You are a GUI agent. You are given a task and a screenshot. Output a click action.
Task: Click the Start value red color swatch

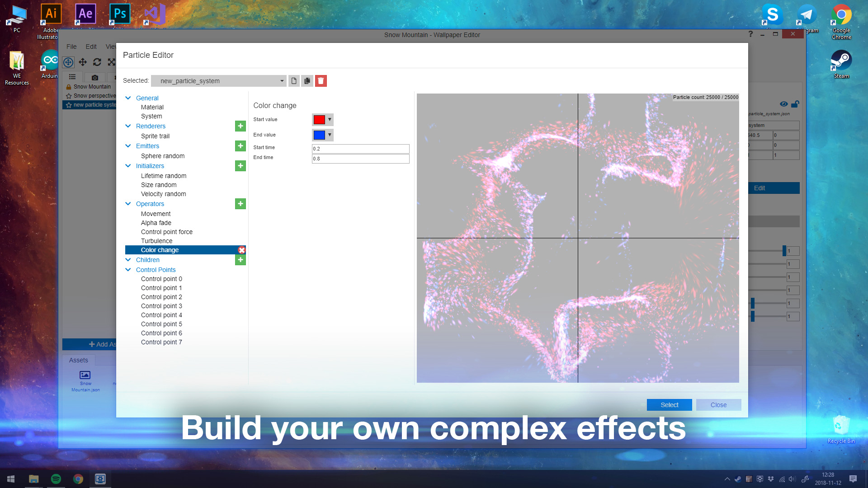tap(319, 119)
